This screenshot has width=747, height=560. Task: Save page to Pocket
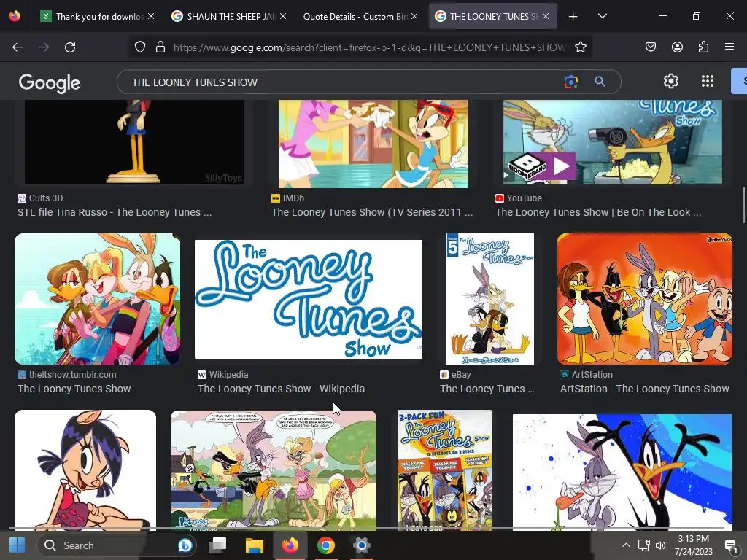[650, 47]
